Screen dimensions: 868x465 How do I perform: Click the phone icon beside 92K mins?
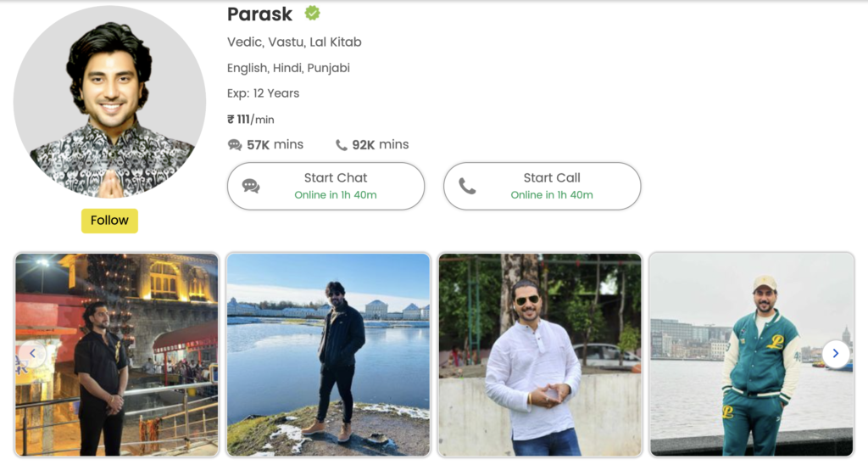(342, 145)
